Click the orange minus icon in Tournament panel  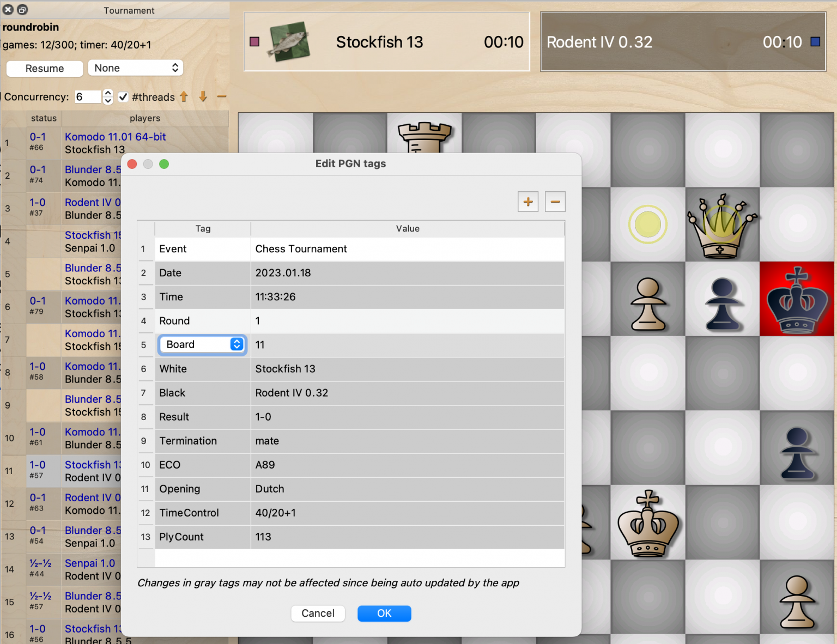(x=221, y=97)
